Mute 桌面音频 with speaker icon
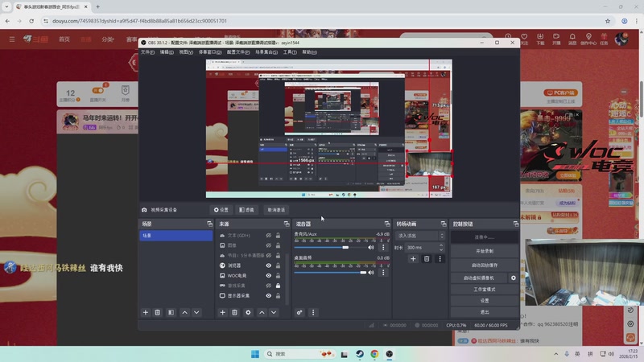The image size is (644, 362). point(371,273)
